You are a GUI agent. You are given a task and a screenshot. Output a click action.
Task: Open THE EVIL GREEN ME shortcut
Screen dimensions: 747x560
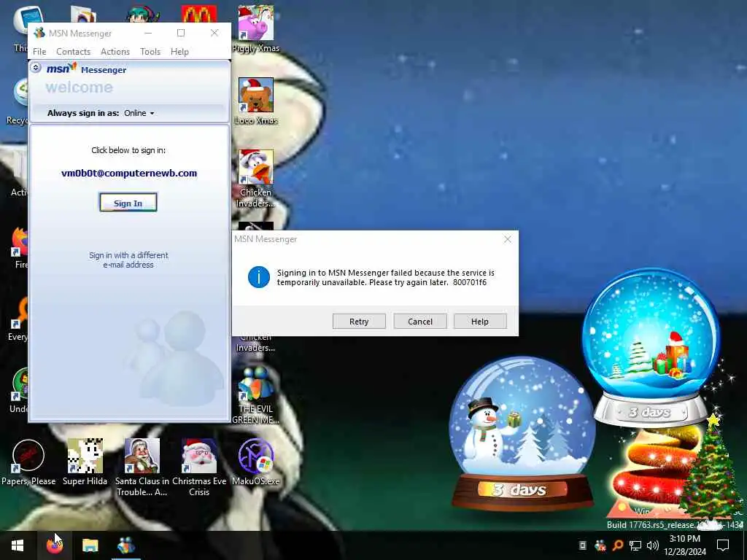click(256, 395)
